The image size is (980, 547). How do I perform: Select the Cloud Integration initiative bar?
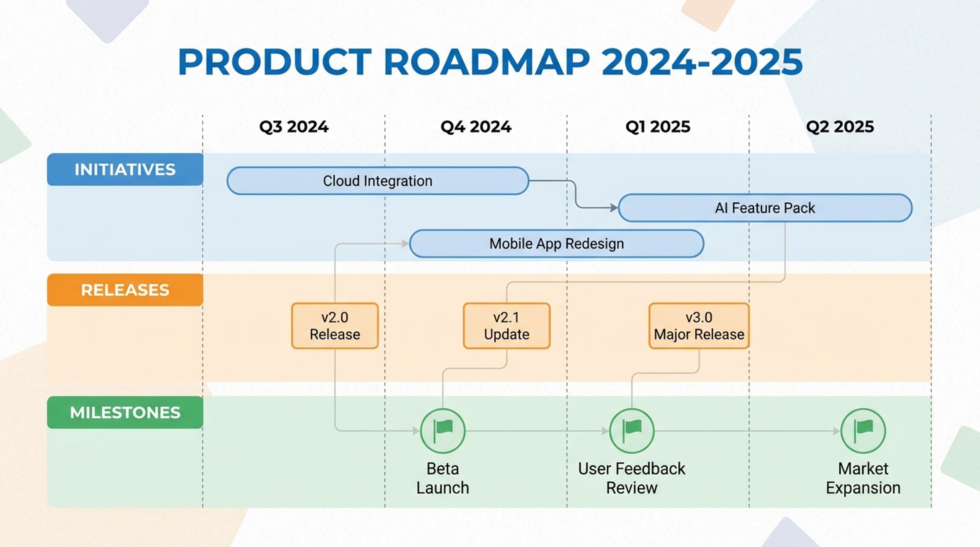[x=378, y=181]
